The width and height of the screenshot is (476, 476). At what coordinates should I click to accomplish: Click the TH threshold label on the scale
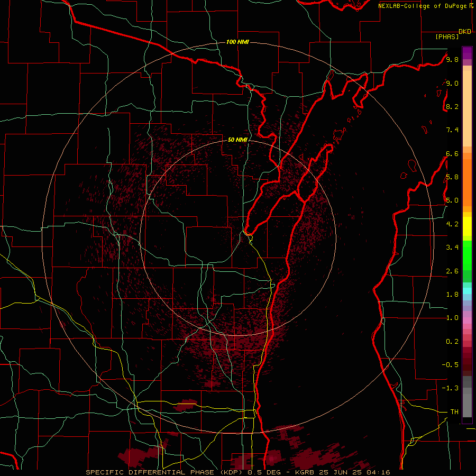(x=454, y=412)
